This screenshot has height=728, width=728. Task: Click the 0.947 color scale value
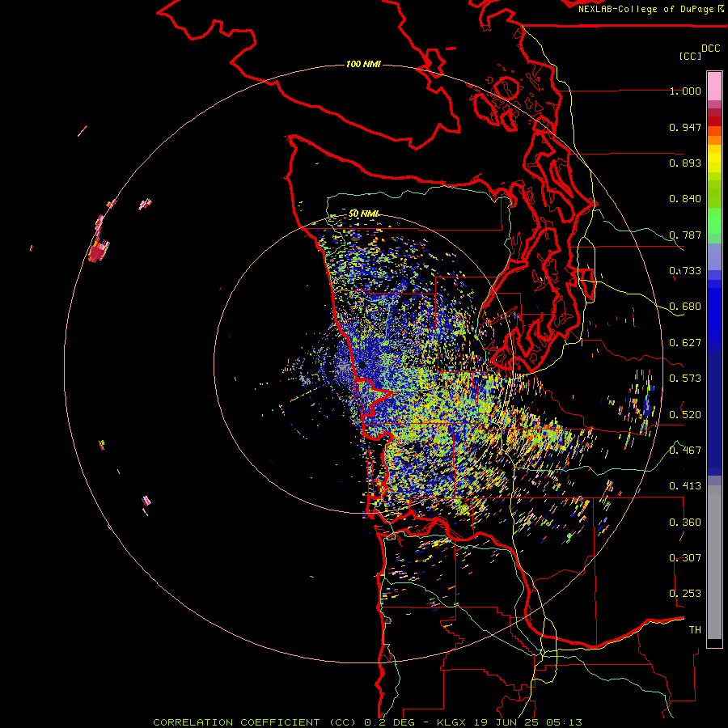685,127
